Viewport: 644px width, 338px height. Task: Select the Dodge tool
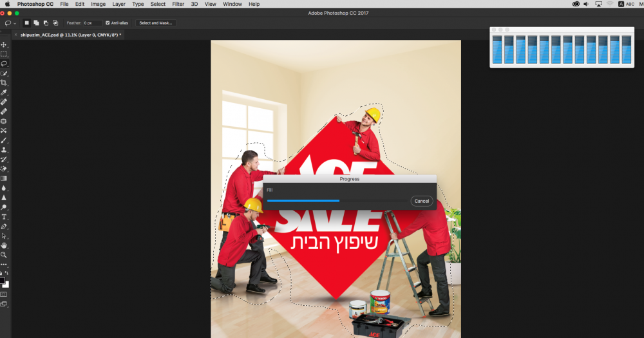point(4,207)
